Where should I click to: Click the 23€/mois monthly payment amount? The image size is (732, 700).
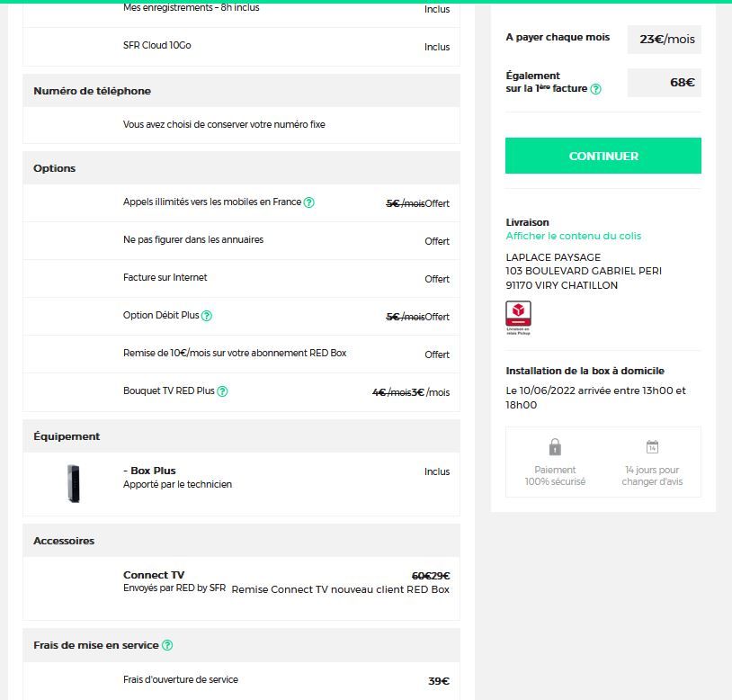(664, 40)
